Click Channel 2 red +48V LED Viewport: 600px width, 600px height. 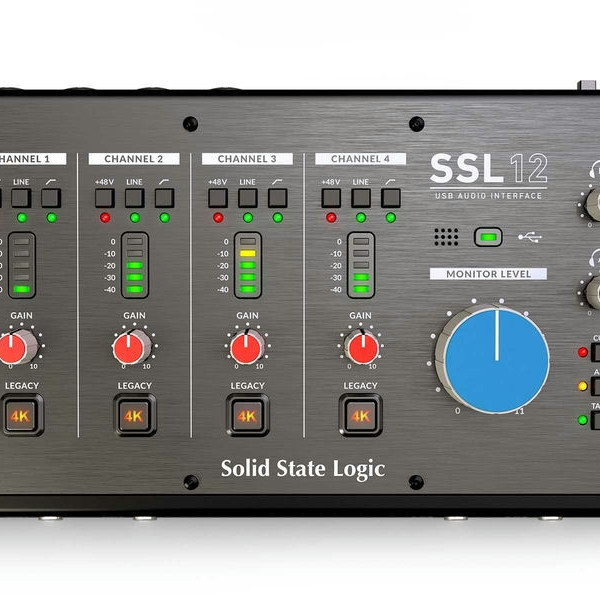click(x=105, y=218)
